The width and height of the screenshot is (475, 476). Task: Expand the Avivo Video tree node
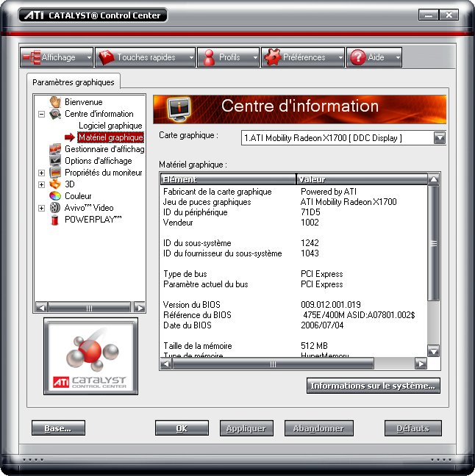[x=41, y=208]
